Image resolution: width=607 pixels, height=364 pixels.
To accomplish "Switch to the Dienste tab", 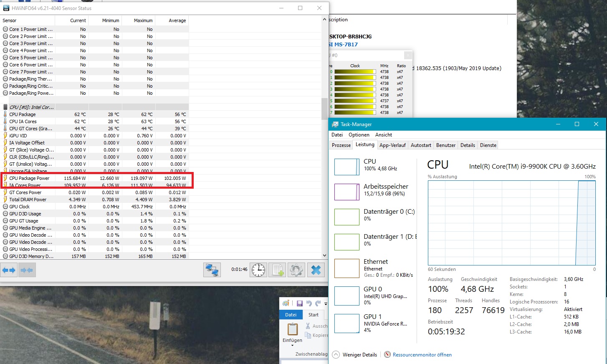I will coord(488,145).
